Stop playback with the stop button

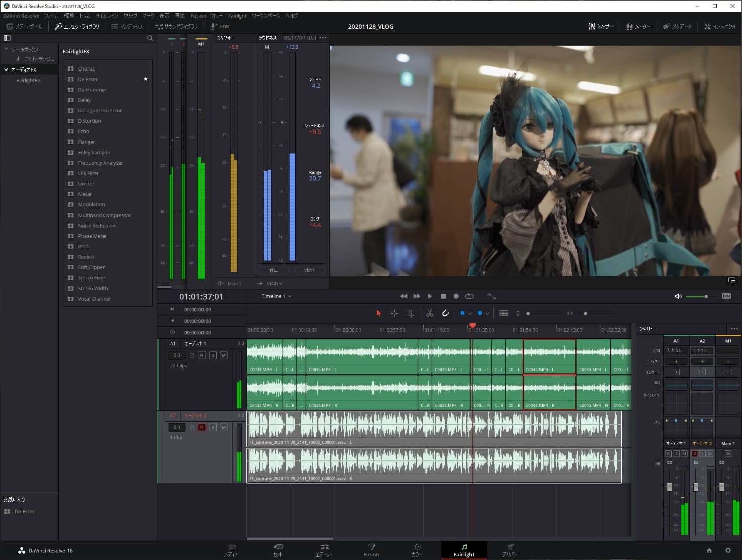click(443, 296)
